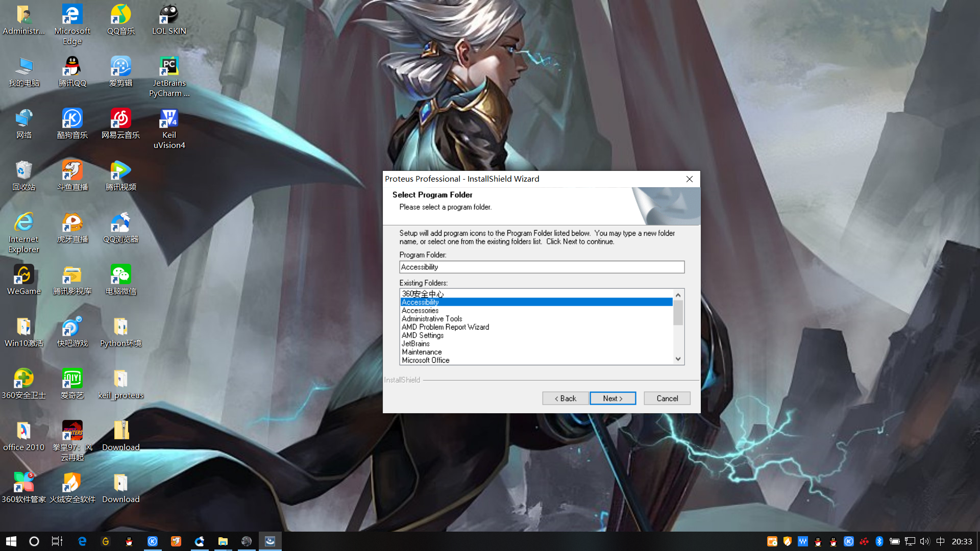Open the Windows Start menu

11,541
